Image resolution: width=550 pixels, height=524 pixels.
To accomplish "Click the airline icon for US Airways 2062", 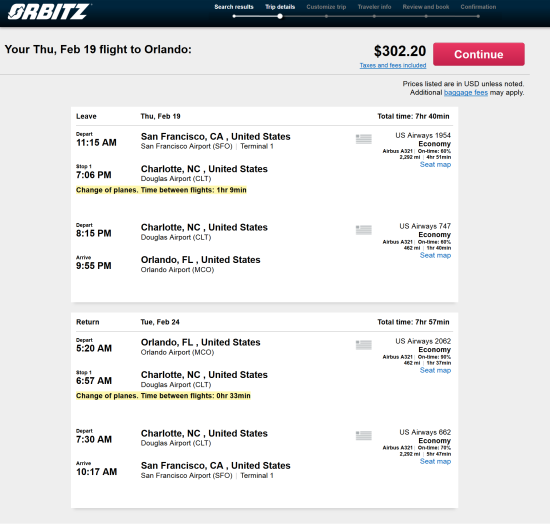I will click(x=364, y=345).
